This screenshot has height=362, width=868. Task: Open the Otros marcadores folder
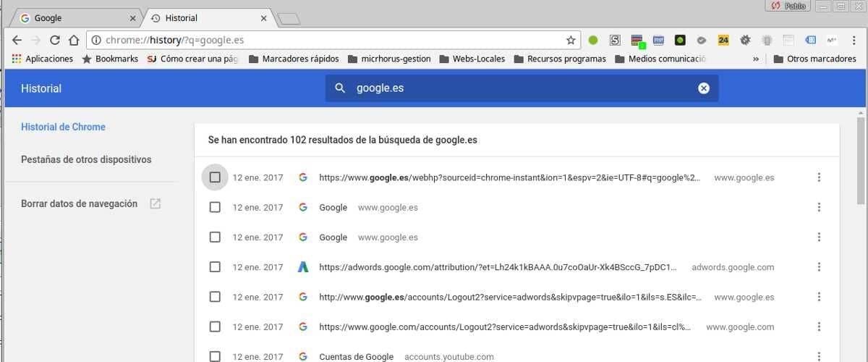click(x=814, y=59)
